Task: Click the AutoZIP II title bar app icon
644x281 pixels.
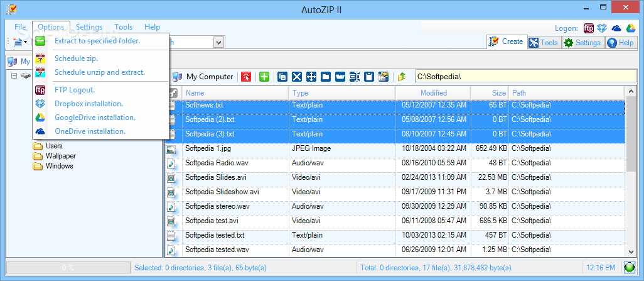Action: coord(11,9)
